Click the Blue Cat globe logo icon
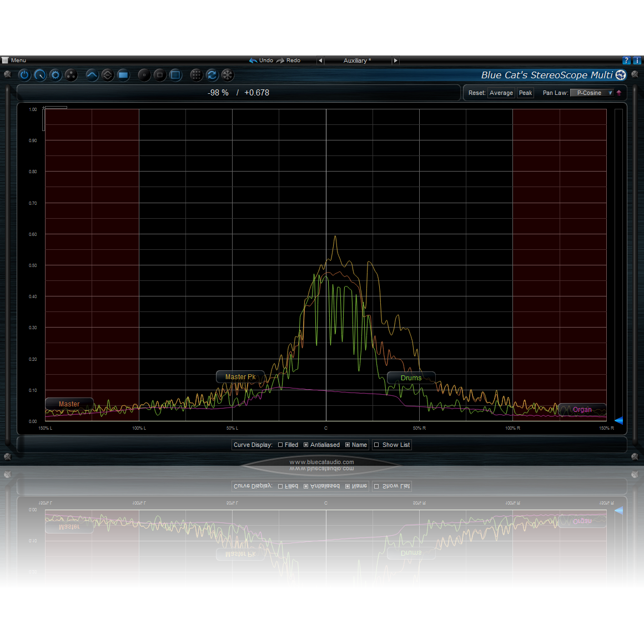This screenshot has width=644, height=644. point(620,75)
